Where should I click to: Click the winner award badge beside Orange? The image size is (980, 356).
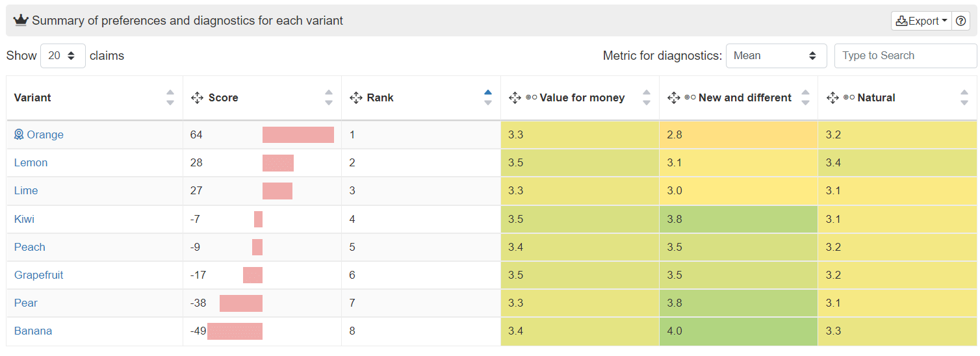coord(19,134)
